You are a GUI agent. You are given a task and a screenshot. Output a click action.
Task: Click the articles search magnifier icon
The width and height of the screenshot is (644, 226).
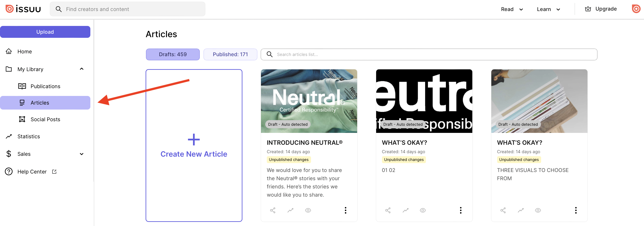click(x=270, y=54)
